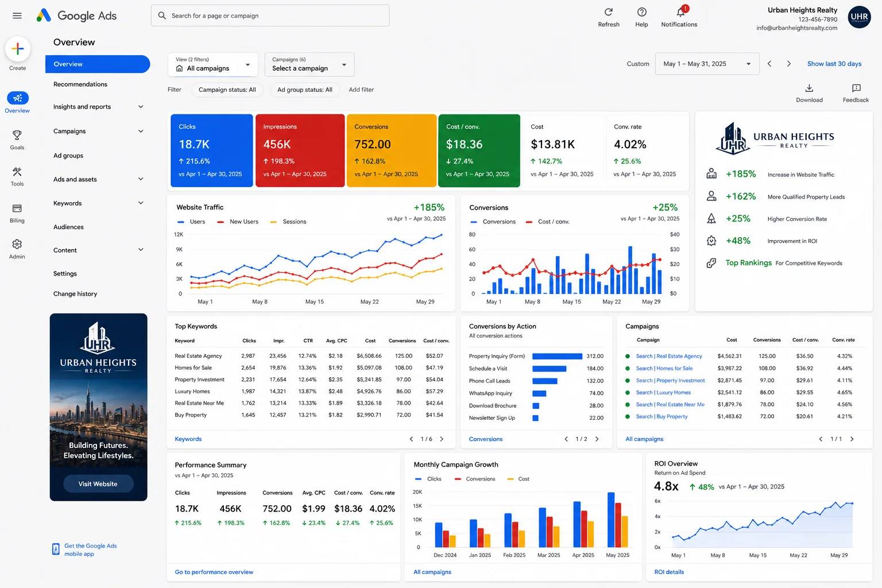The image size is (882, 588).
Task: Next page in Campaigns table
Action: click(x=852, y=439)
